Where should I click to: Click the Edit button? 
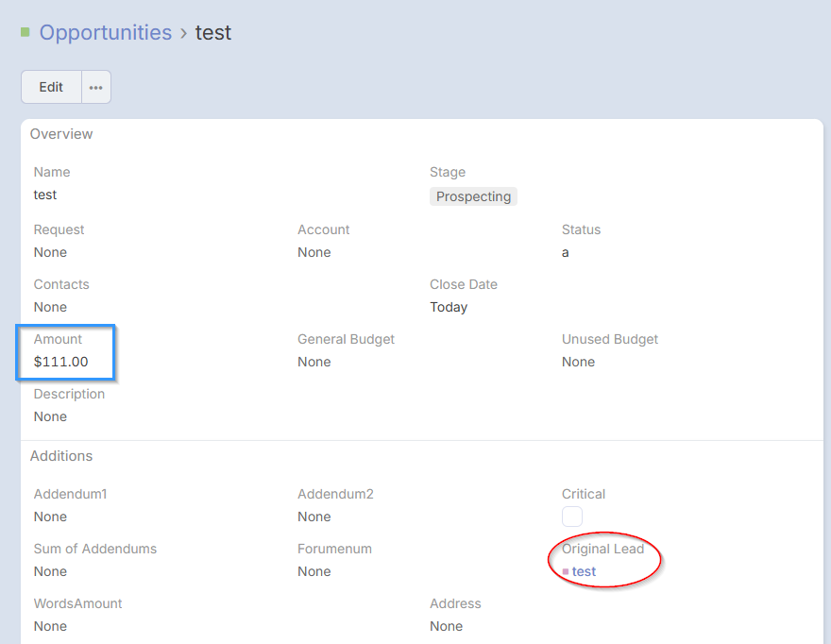[x=51, y=87]
